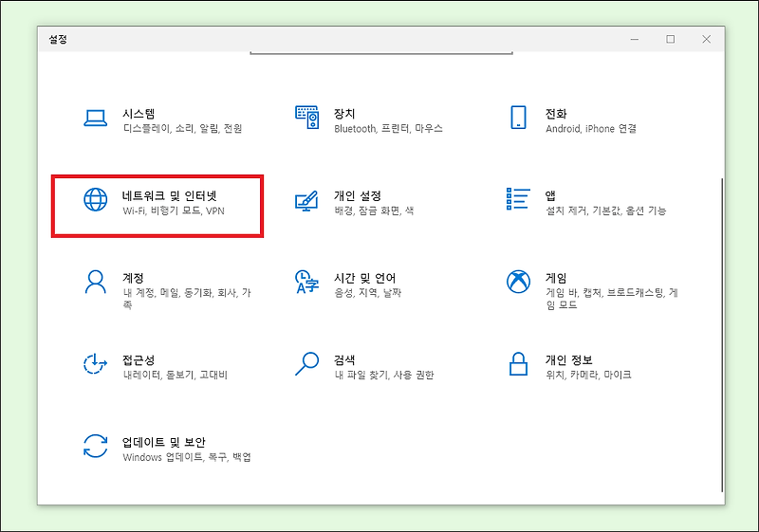
Task: Click the settings window vertical scrollbar
Action: coord(722,335)
